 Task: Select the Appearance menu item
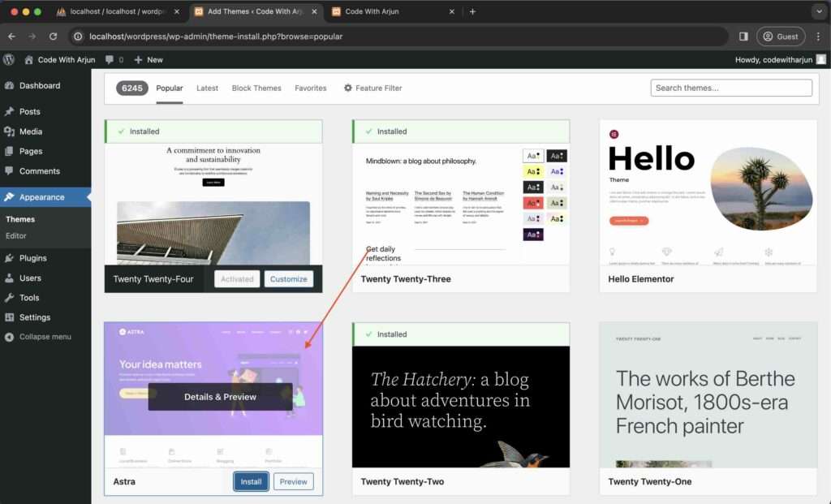42,197
